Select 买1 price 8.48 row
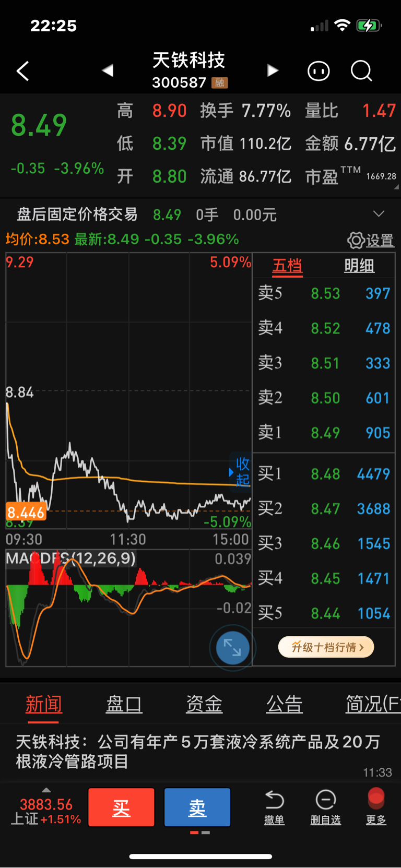 pos(324,474)
